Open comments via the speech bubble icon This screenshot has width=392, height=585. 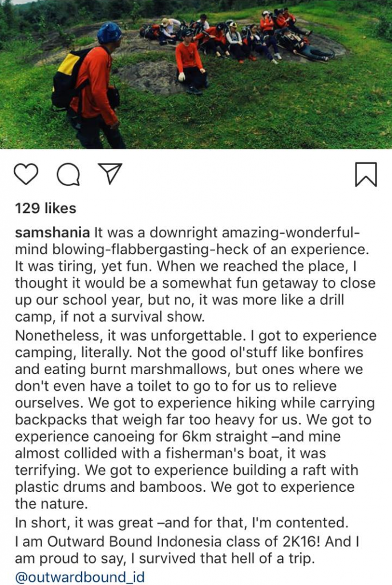68,175
